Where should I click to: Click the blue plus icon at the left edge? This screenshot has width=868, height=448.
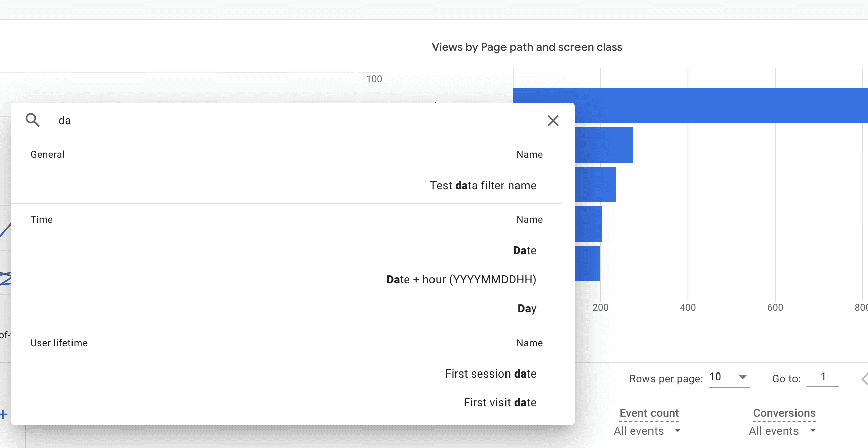tap(4, 414)
